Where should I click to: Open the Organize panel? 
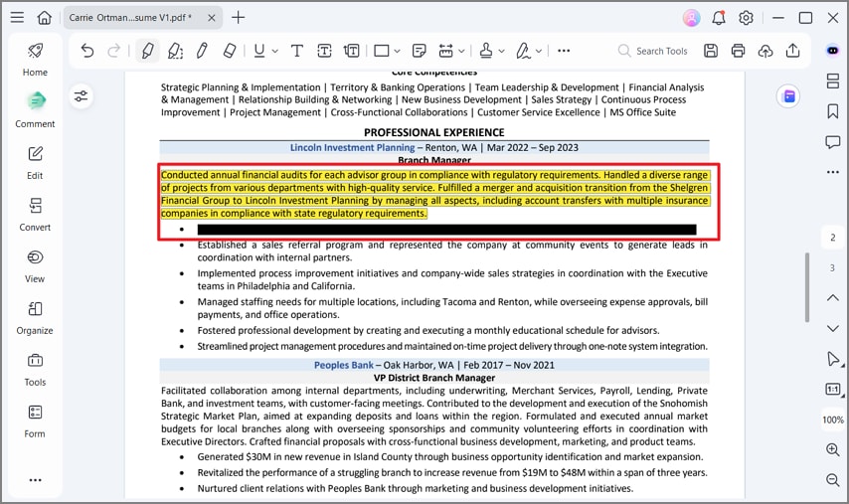(x=35, y=318)
